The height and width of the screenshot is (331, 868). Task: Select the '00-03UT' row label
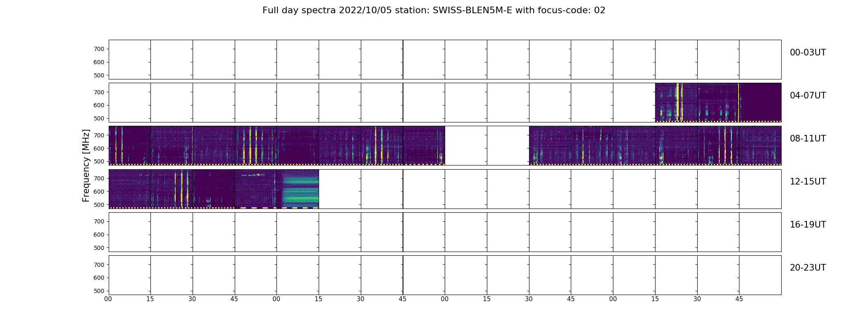(808, 53)
